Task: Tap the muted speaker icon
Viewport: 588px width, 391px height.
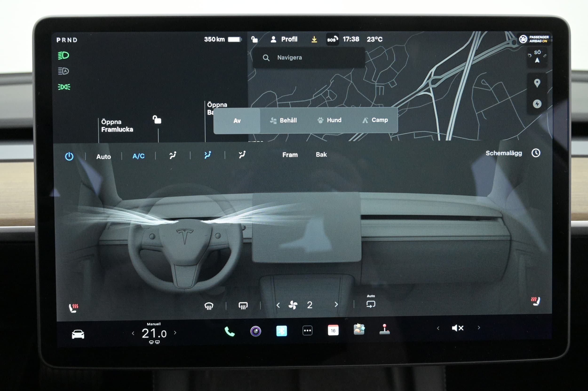Action: click(x=457, y=328)
